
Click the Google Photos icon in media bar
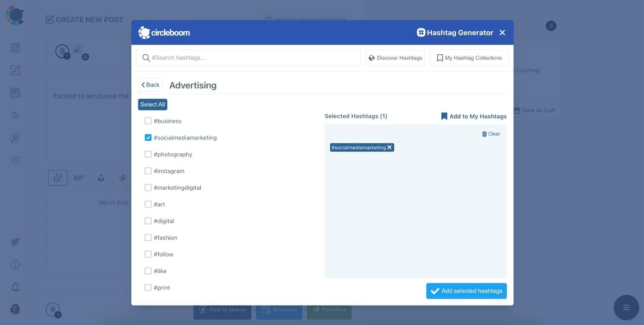(x=122, y=178)
